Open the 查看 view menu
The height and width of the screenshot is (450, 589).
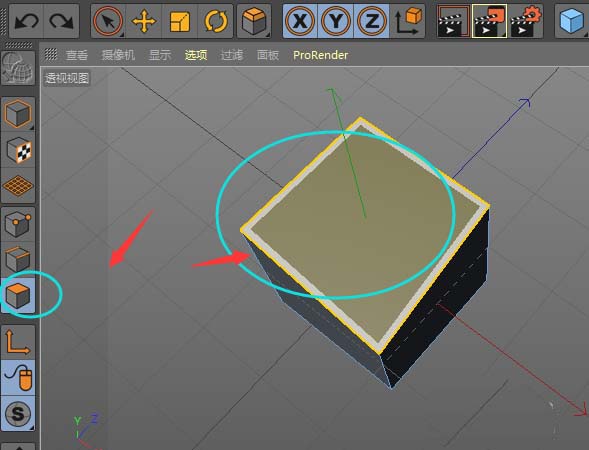[x=77, y=55]
